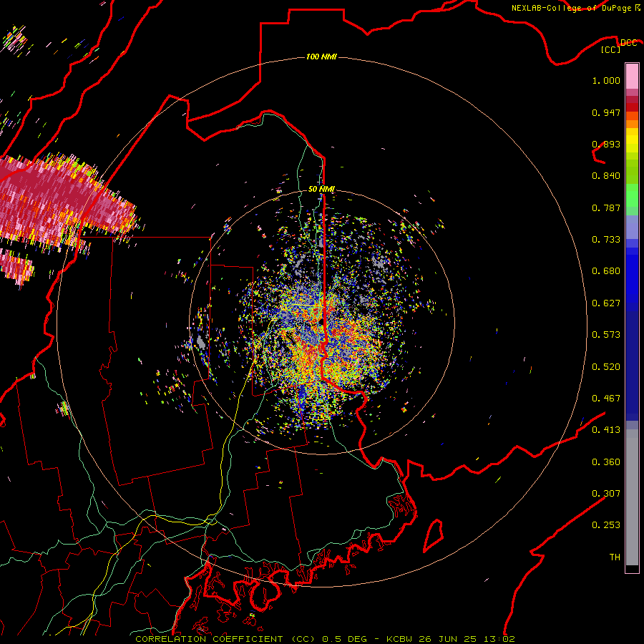
Task: Click the 0.307 scale value
Action: (606, 494)
